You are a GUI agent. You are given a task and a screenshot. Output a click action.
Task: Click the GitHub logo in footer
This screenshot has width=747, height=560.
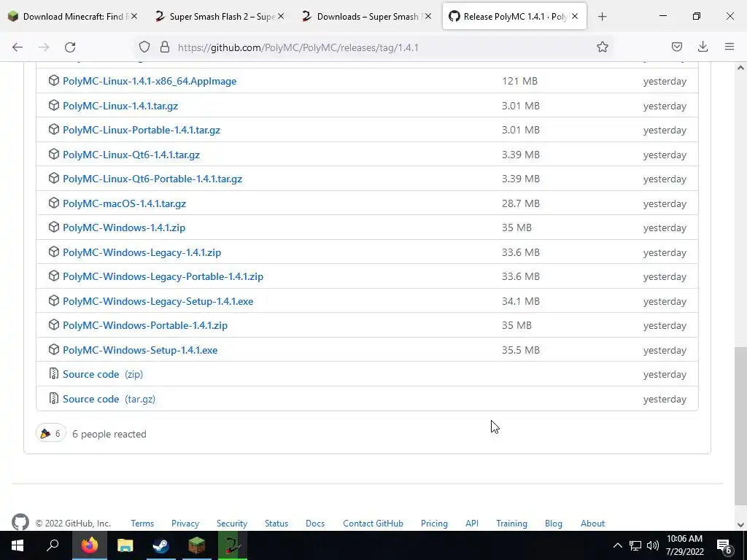pos(20,522)
